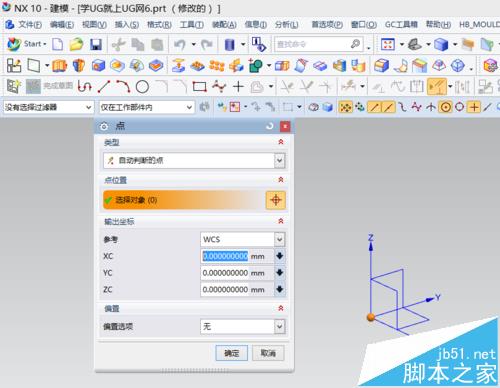Click the highlighted dimension icon in sketch toolbar
This screenshot has height=388, width=500.
coord(437,87)
